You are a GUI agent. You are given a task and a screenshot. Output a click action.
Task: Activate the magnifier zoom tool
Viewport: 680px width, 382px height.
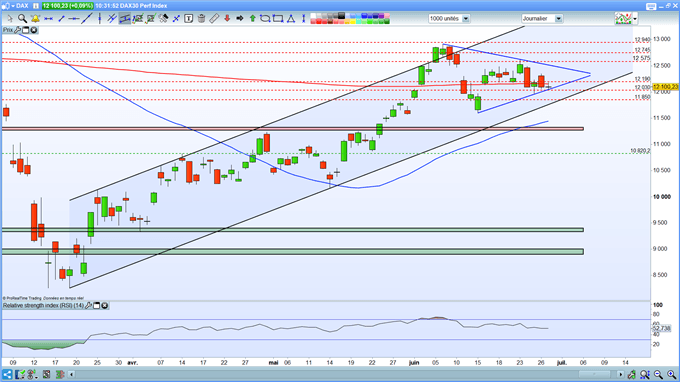tap(22, 19)
